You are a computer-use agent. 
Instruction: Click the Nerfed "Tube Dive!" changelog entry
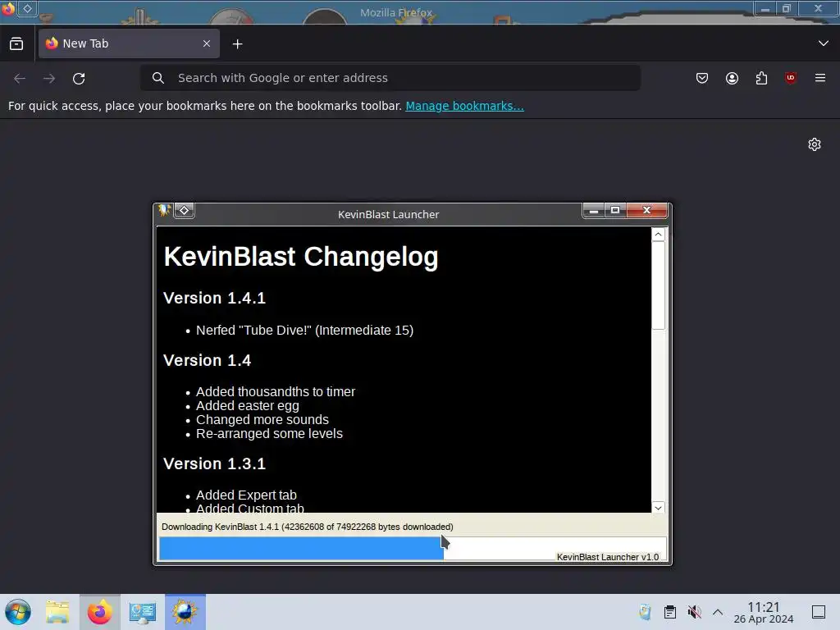304,330
